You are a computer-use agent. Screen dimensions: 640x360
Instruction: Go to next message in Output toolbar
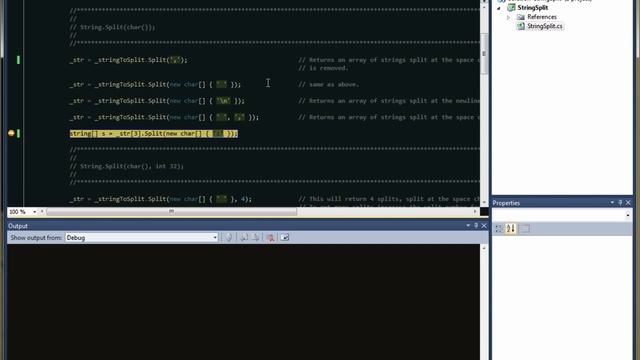click(256, 238)
